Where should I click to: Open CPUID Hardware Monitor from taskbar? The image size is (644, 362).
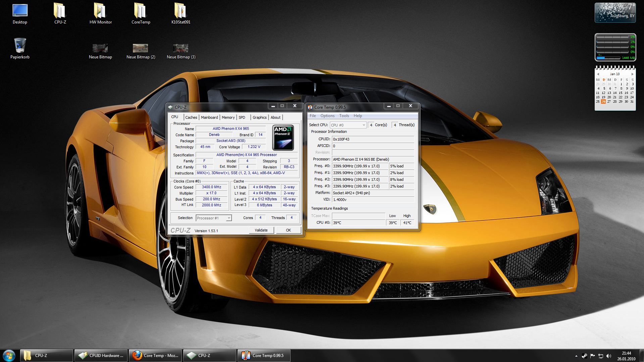tap(101, 356)
